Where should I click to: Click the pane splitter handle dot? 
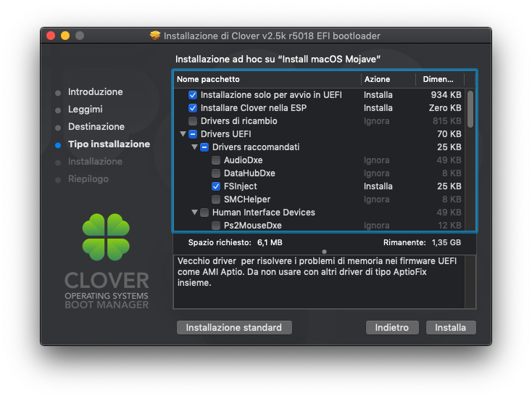tap(325, 252)
